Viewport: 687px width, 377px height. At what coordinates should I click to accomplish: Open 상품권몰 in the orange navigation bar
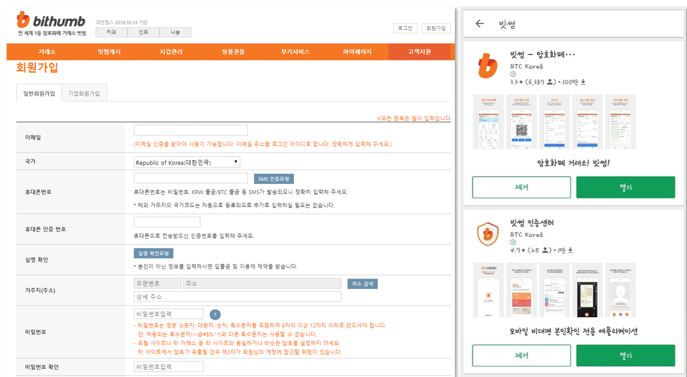233,52
